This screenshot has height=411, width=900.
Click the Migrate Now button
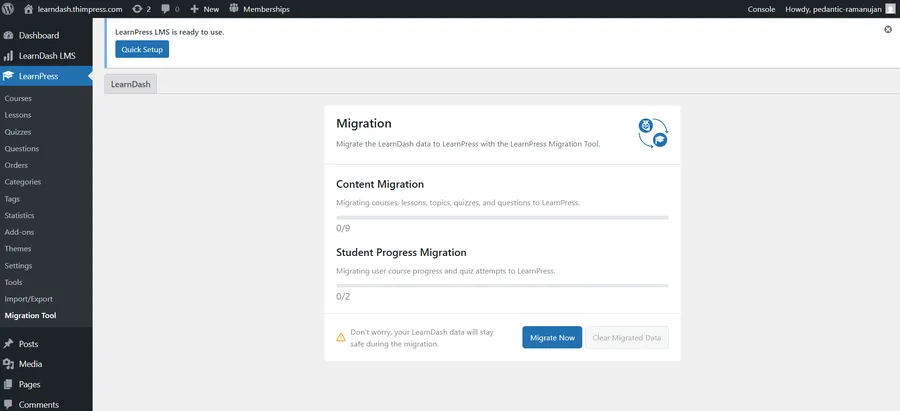click(552, 338)
